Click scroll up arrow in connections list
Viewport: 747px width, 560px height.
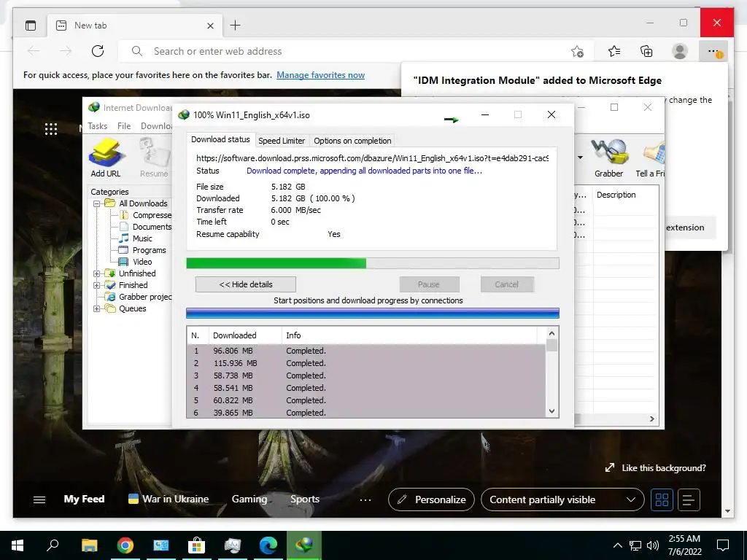click(551, 333)
